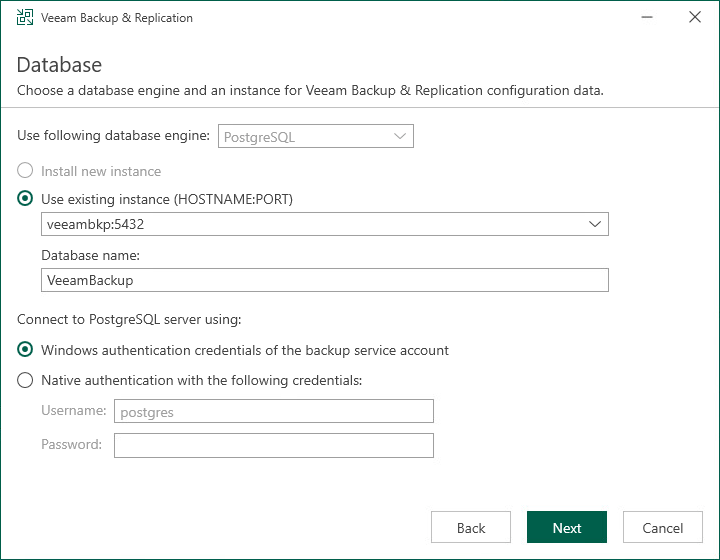Screen dimensions: 720x560
Task: Close the Veeam Backup & Replication window
Action: click(695, 18)
